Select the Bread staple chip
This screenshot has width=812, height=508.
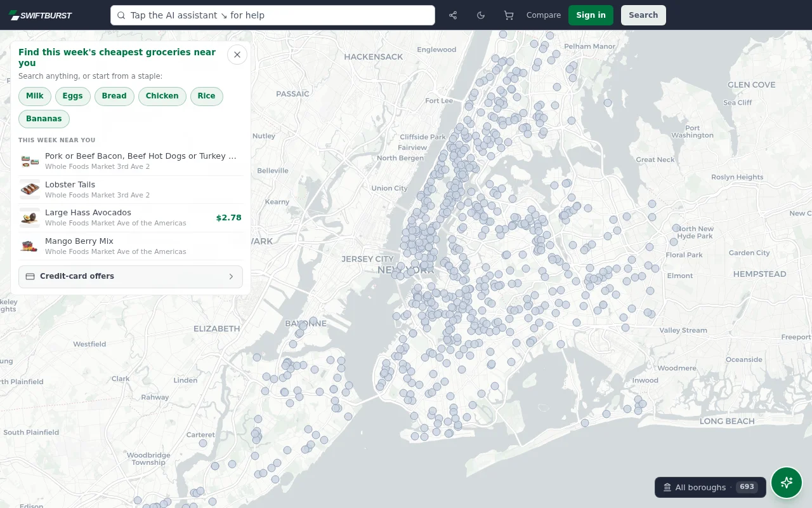pos(114,96)
